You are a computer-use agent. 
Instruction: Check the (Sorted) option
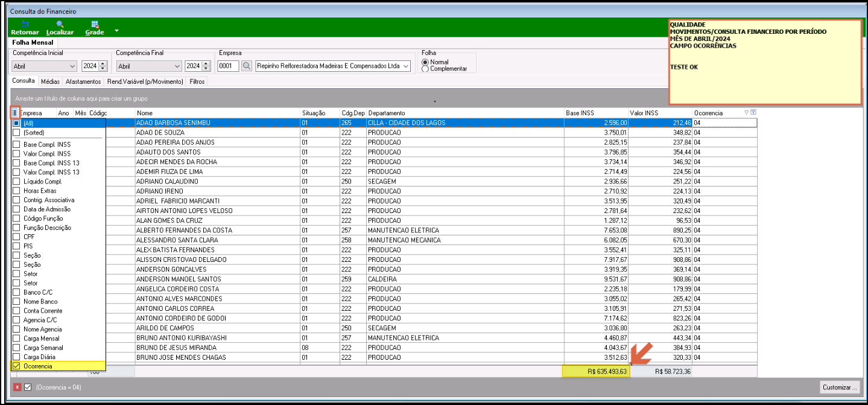pyautogui.click(x=16, y=132)
